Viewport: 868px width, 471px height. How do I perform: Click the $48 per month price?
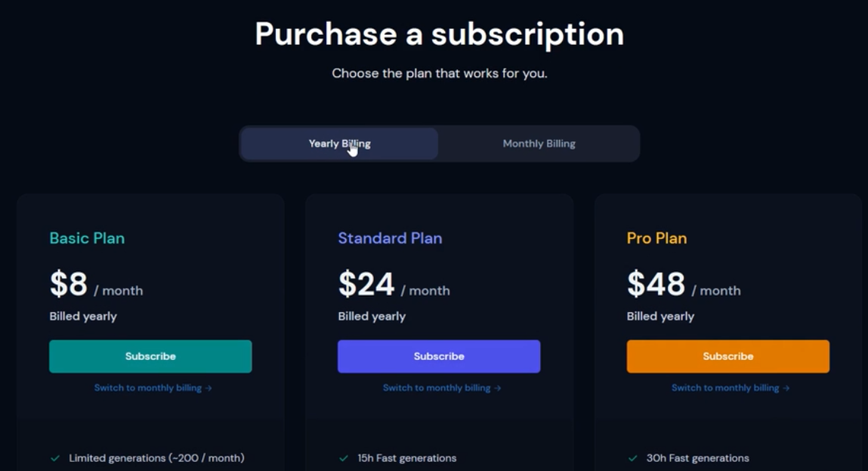[x=683, y=285]
